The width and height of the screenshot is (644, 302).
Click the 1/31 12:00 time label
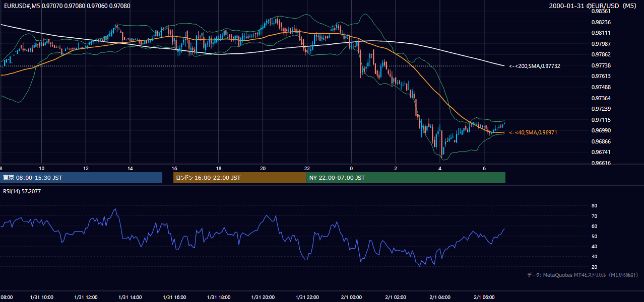[x=86, y=297]
